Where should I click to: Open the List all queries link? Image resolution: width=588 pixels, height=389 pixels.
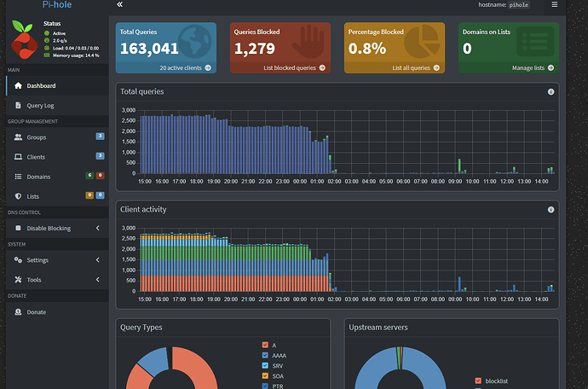click(x=416, y=68)
